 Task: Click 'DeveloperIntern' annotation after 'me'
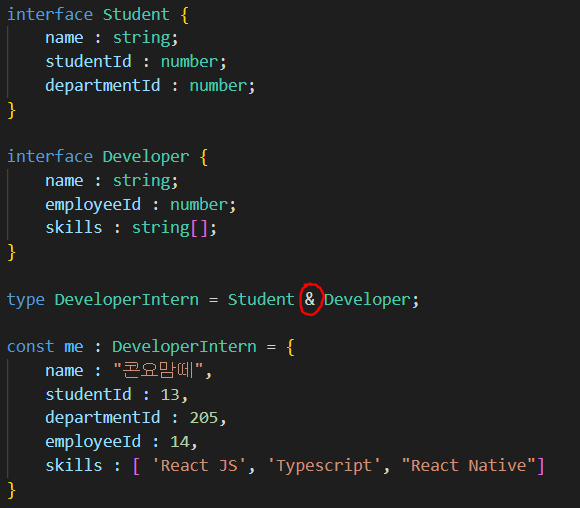point(184,347)
